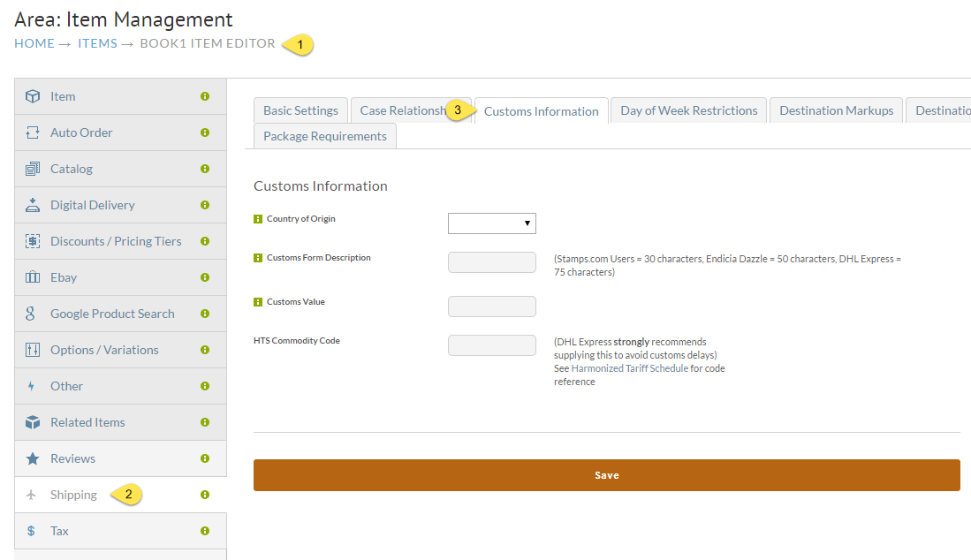Click the Item box icon in sidebar
Viewport: 971px width, 560px height.
click(33, 96)
